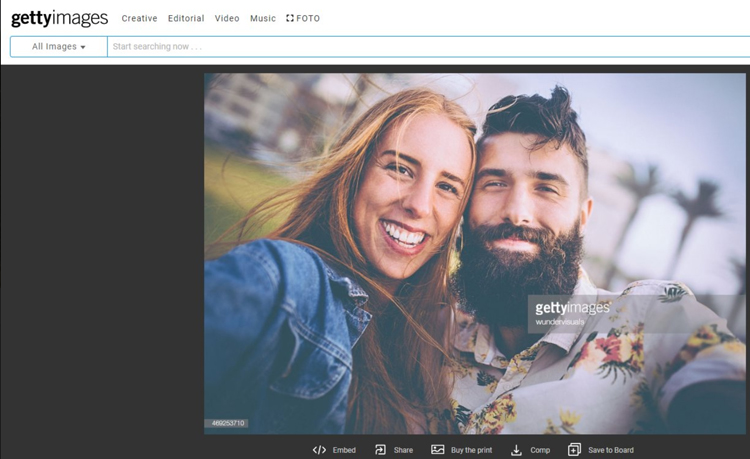Go to the Editorial section

coord(186,18)
